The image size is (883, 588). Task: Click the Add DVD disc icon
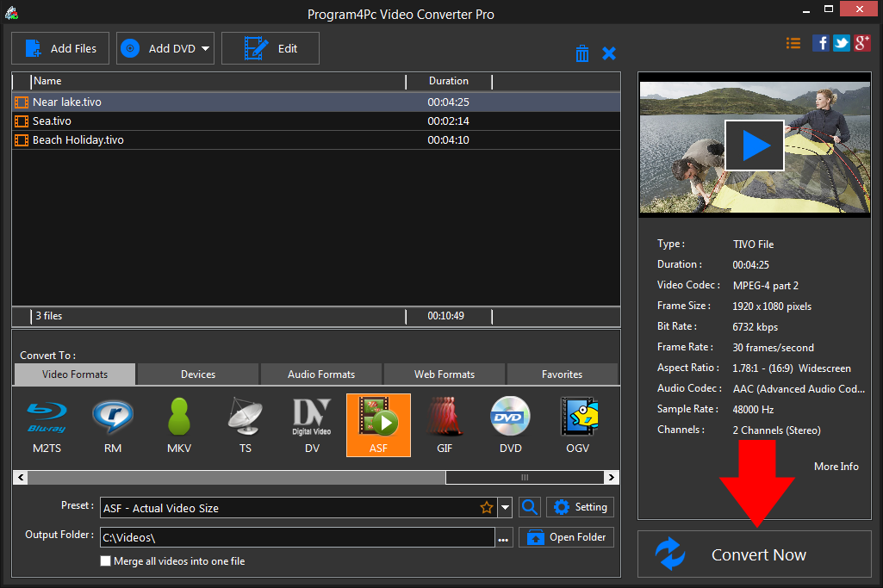point(130,48)
